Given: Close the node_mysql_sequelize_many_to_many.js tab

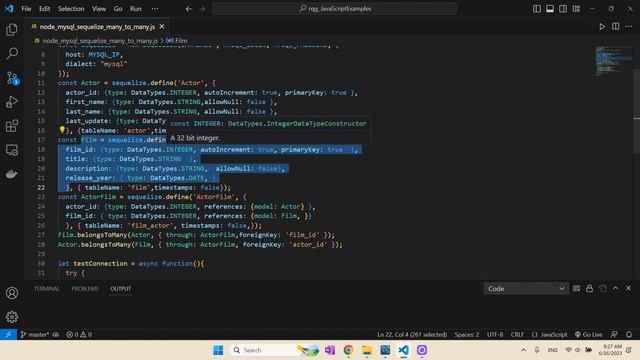Looking at the screenshot, I should [x=162, y=27].
